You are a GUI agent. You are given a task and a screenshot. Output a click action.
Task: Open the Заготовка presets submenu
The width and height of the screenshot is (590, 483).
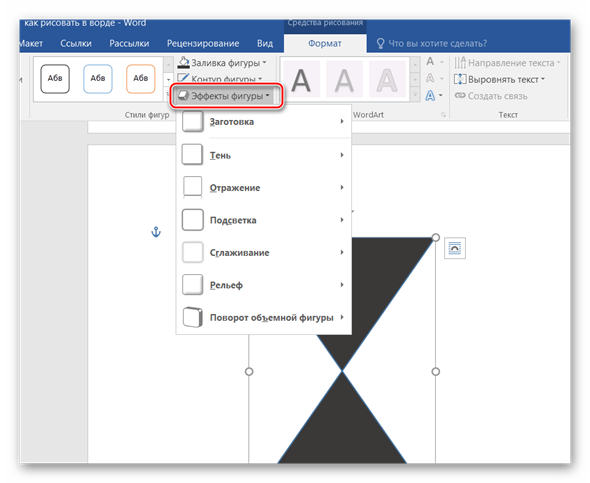pos(263,122)
